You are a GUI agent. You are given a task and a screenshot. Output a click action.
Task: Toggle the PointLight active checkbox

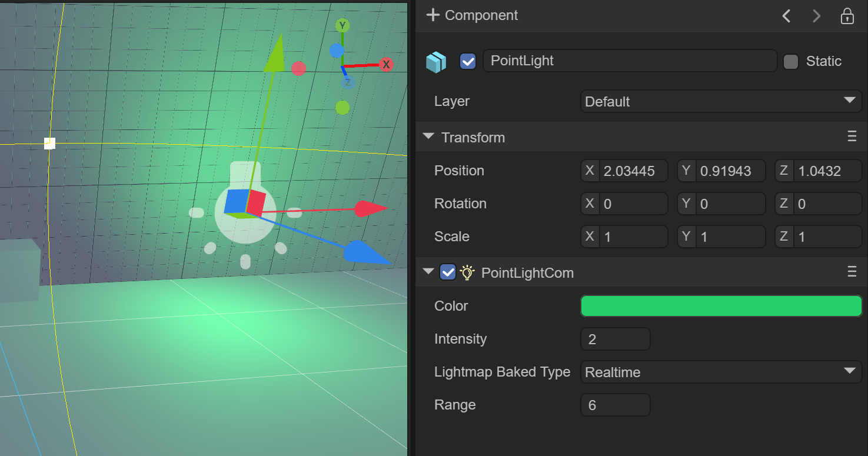point(468,61)
